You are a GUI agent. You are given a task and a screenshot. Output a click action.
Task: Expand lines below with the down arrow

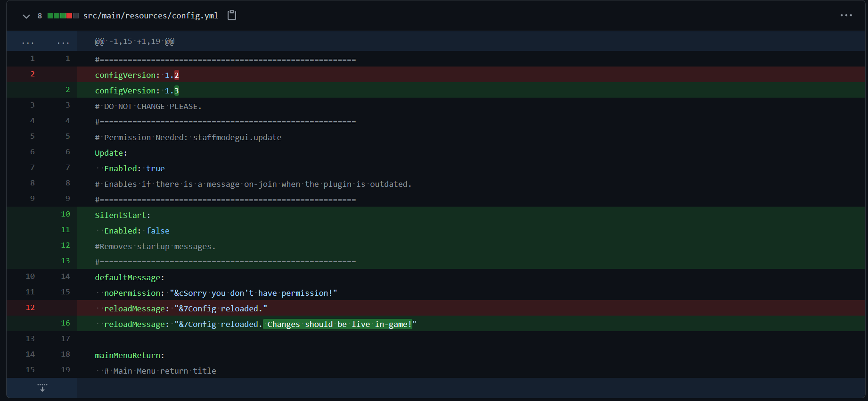[x=42, y=388]
